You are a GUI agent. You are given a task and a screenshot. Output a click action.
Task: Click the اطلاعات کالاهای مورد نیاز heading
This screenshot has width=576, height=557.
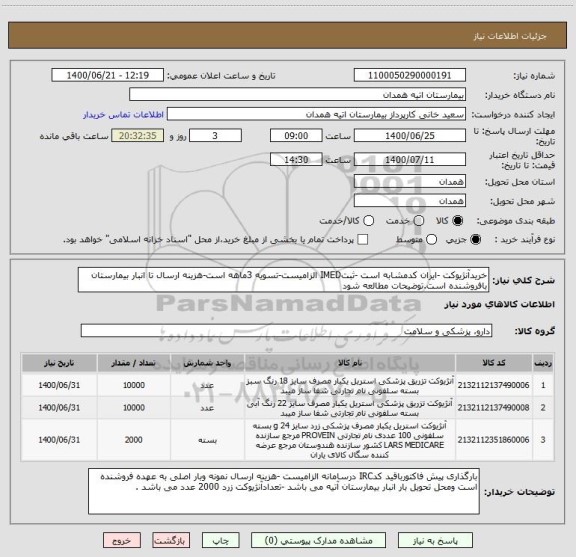500,304
